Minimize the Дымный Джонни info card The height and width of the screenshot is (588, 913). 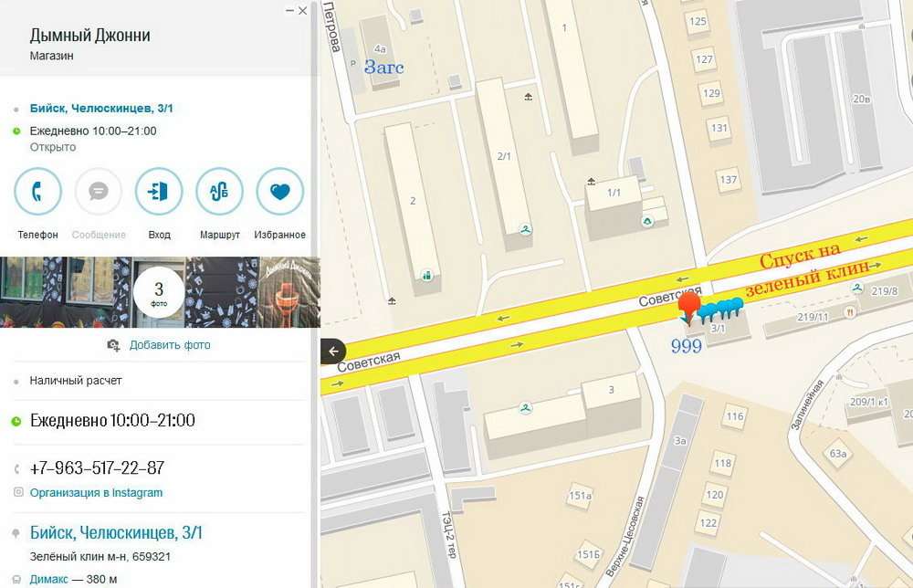289,10
